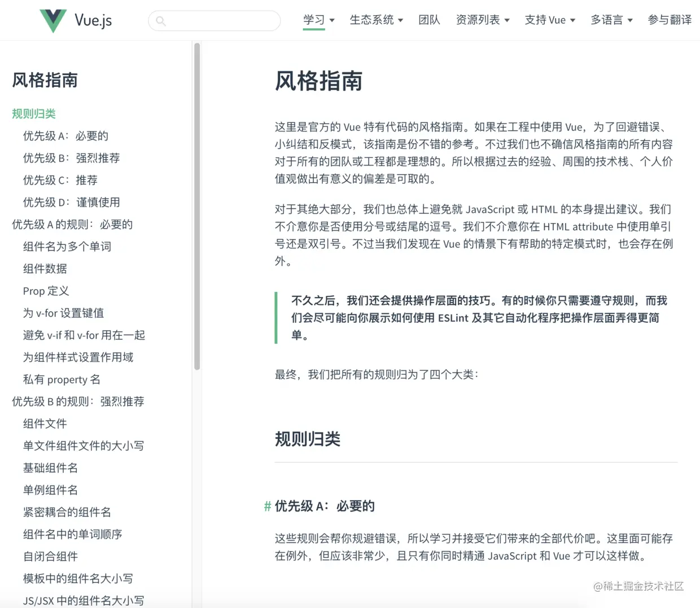Open sidebar link 组件文件

(45, 423)
